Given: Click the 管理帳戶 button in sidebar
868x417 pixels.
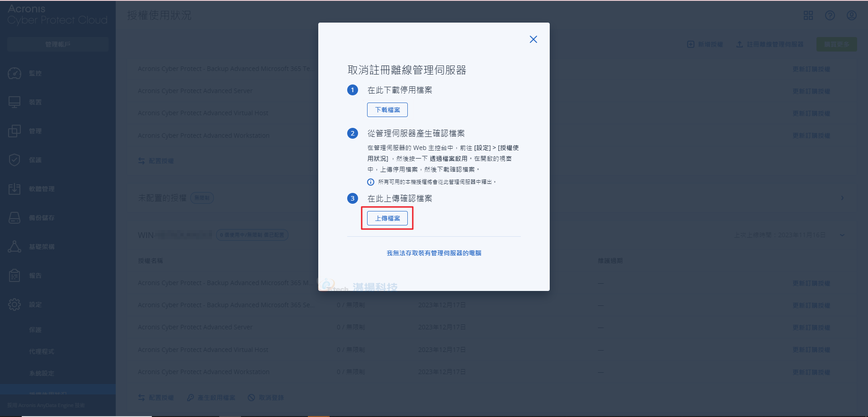Looking at the screenshot, I should (58, 44).
